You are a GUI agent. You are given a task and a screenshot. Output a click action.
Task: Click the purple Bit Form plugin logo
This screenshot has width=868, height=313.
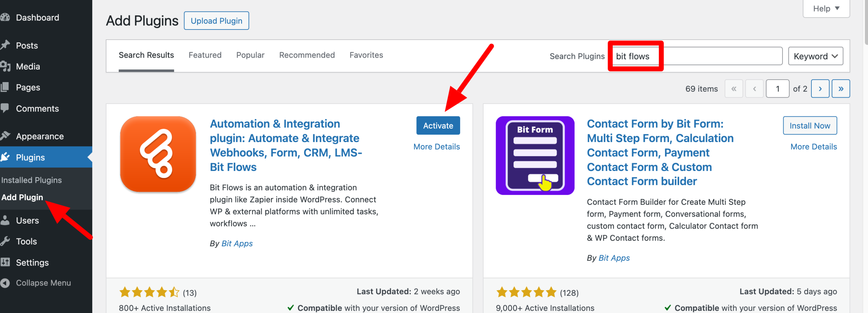tap(535, 155)
